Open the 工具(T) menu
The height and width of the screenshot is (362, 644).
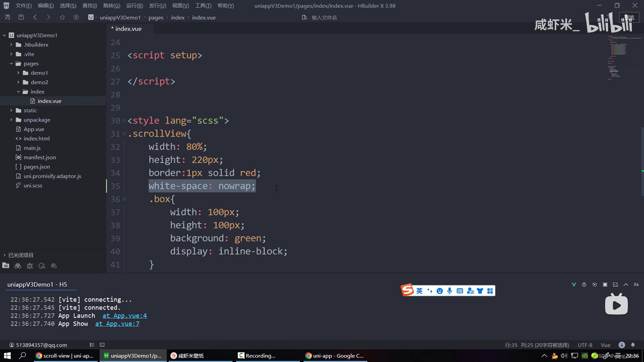[203, 6]
